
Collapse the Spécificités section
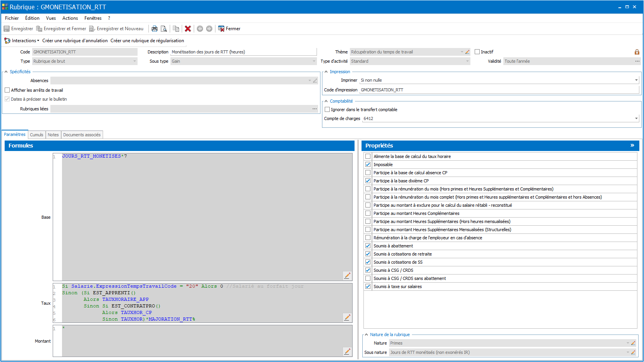click(6, 72)
